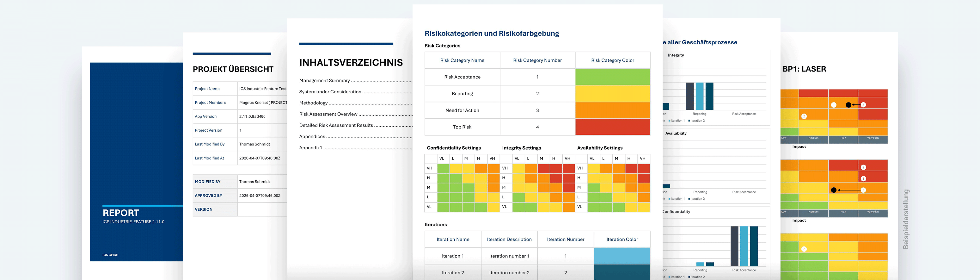Pick the light blue Iteration 1 color swatch
Screen dimensions: 980x280
click(622, 256)
